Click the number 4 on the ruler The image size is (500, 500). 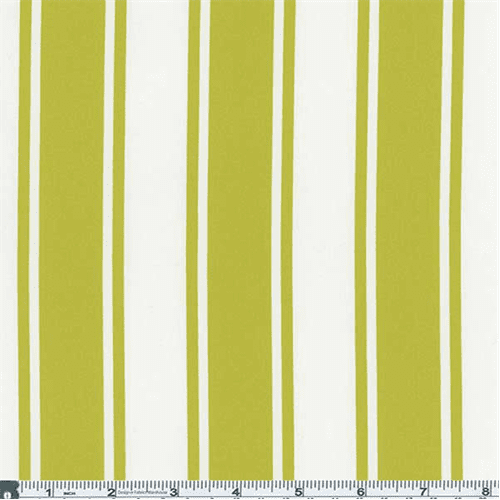236,492
